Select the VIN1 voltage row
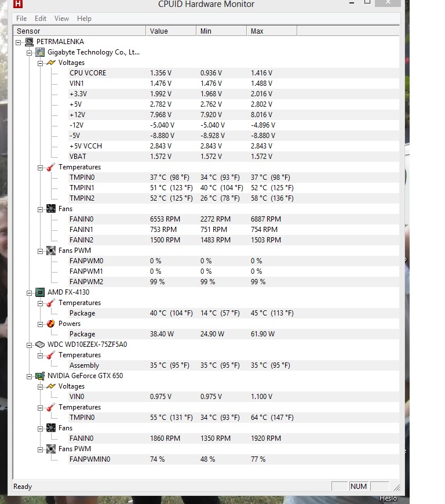 coord(234,84)
